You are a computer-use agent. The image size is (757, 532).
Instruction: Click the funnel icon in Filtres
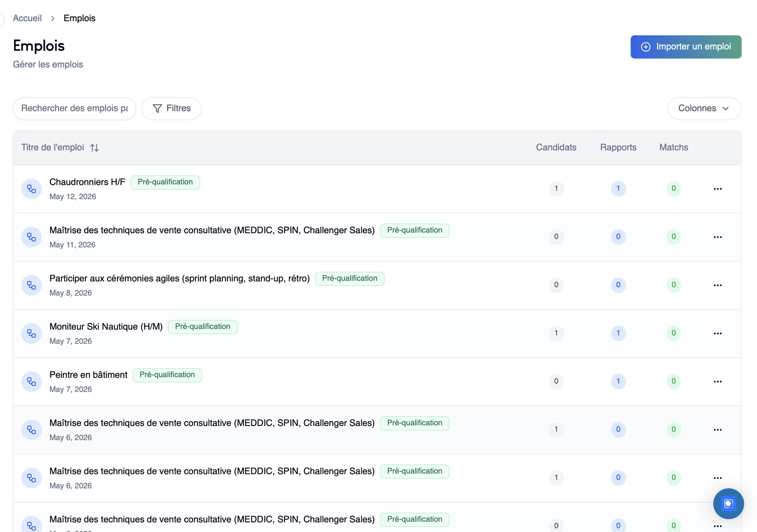(157, 108)
